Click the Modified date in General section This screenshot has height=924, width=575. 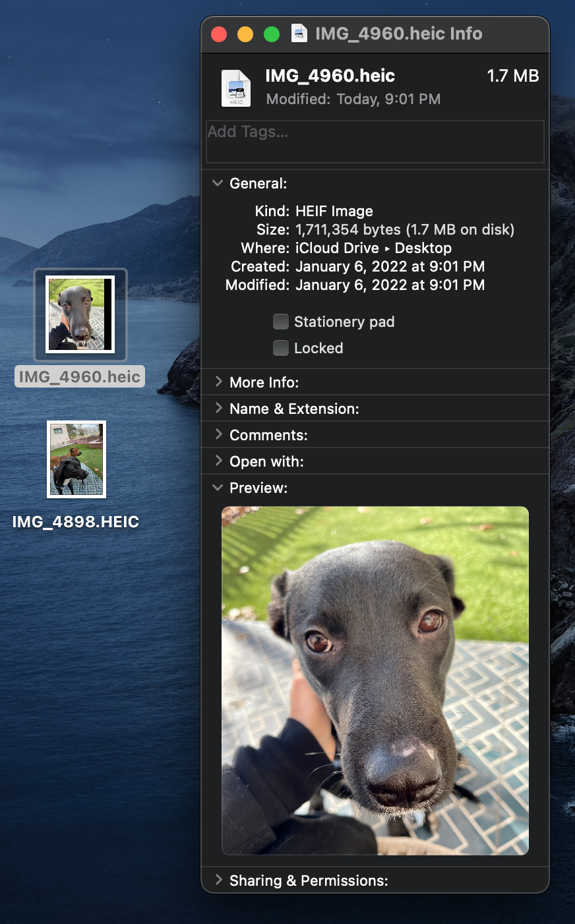(x=390, y=285)
